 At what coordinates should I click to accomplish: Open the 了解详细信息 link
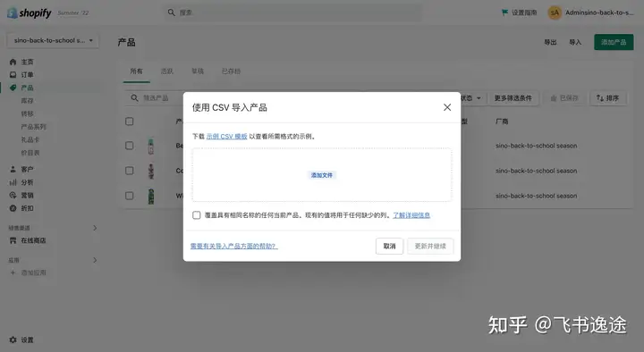pos(411,215)
